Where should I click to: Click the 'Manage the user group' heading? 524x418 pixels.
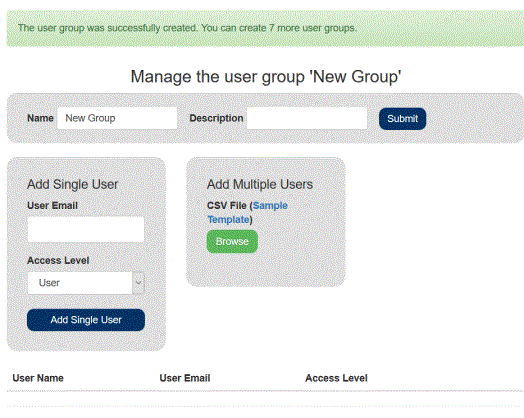point(266,77)
